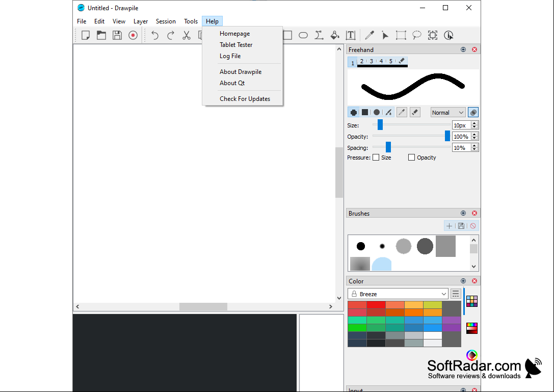Switch to brush slot 2

[362, 61]
